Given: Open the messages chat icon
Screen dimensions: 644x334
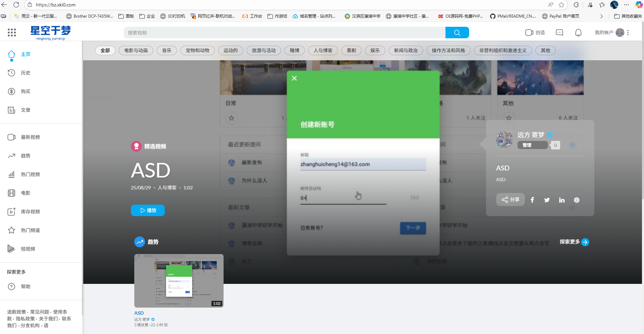Looking at the screenshot, I should (559, 33).
